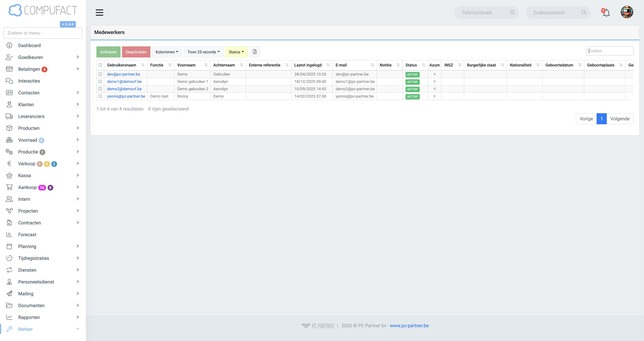Viewport: 644px width, 341px height.
Task: Open the yannis@pc-partner.be user link
Action: [x=126, y=96]
